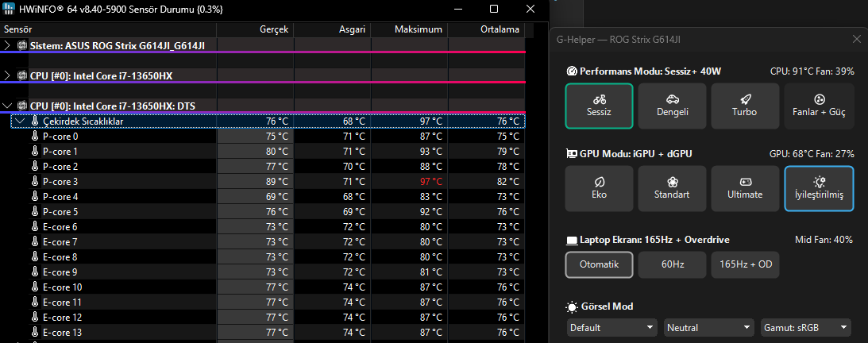Click the chip icon beside Sistem: ASUS ROG Strix
This screenshot has width=868, height=343.
22,45
